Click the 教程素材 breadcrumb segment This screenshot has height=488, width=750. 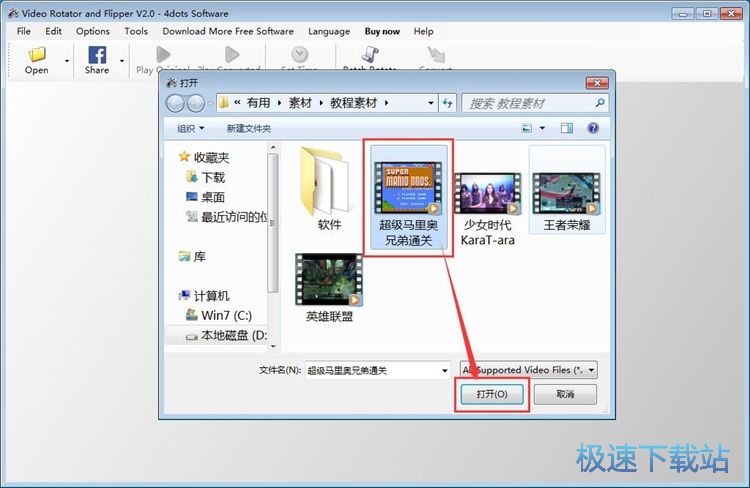(x=354, y=103)
